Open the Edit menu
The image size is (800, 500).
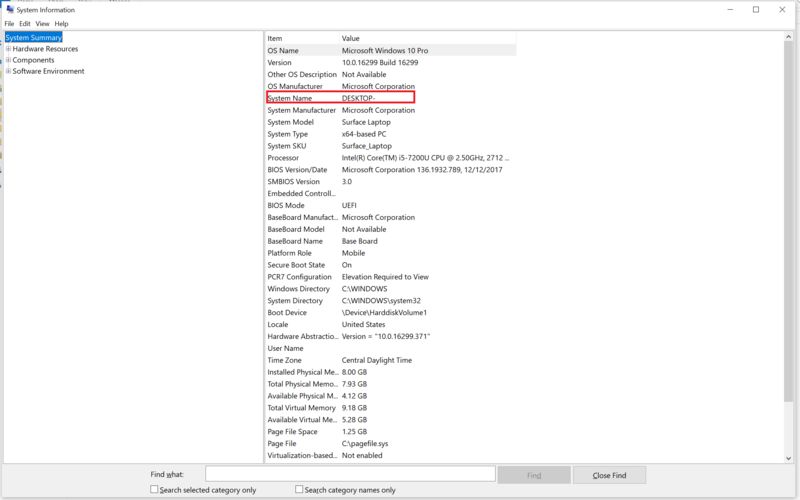click(x=25, y=23)
